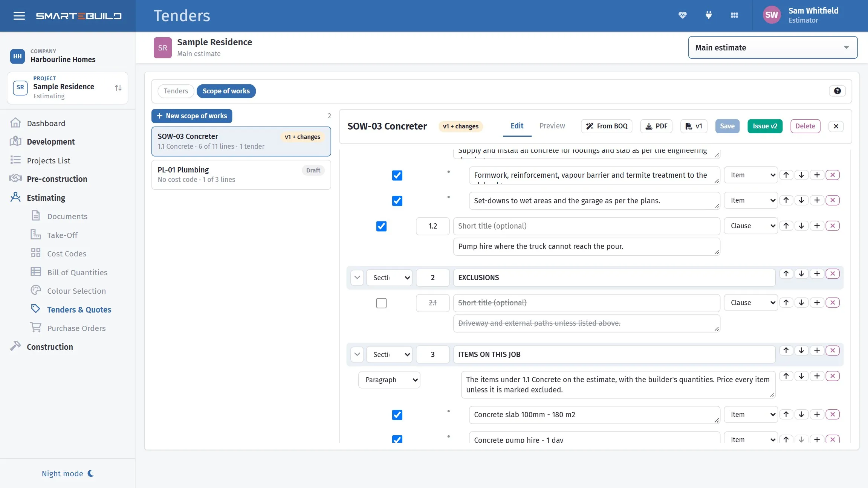Remove the EXCLUSIONS section row
The height and width of the screenshot is (488, 868).
[833, 274]
